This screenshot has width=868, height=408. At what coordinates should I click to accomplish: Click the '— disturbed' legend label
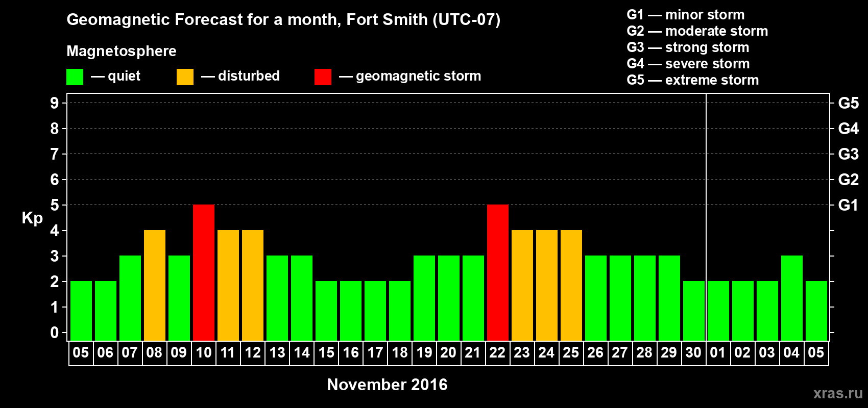pos(240,76)
